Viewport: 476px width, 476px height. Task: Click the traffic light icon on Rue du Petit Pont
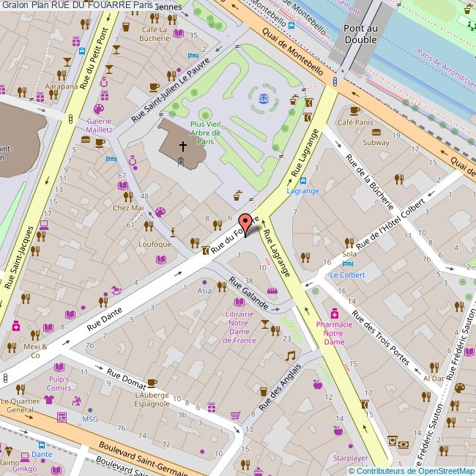click(x=70, y=119)
